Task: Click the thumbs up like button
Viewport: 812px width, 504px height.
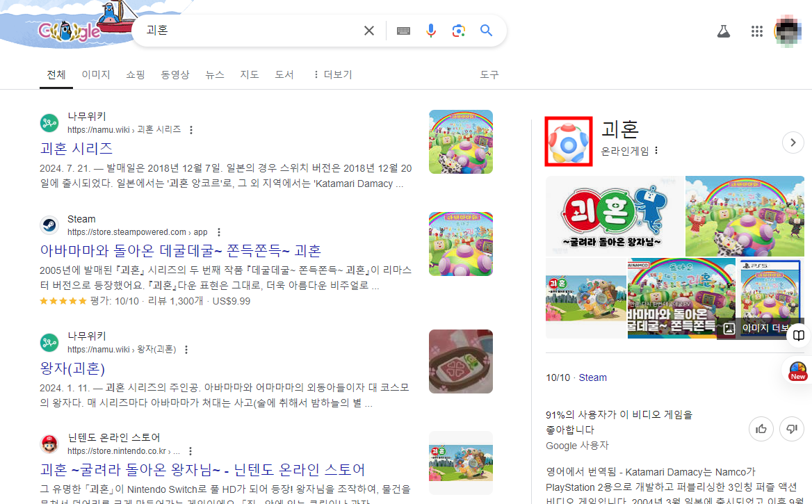Action: tap(761, 429)
